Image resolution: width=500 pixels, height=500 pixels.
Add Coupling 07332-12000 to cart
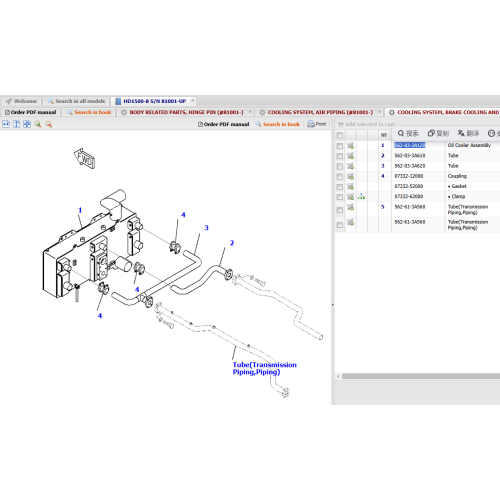click(350, 176)
